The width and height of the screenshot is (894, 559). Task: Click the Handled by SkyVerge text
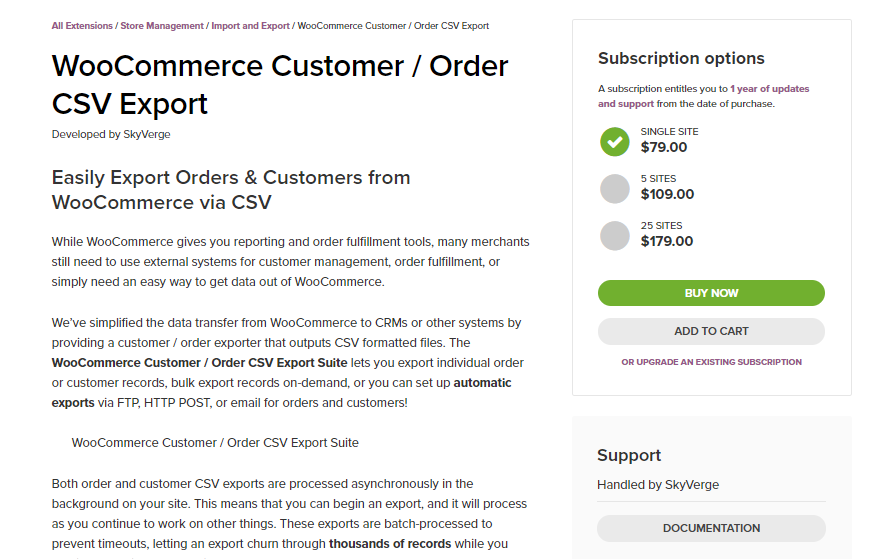click(x=658, y=485)
